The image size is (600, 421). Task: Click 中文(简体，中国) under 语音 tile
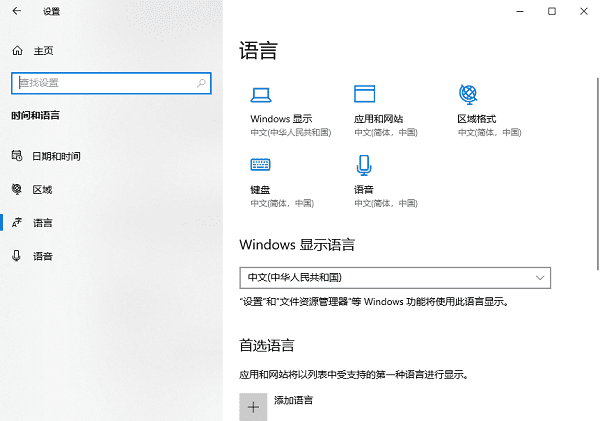point(386,203)
